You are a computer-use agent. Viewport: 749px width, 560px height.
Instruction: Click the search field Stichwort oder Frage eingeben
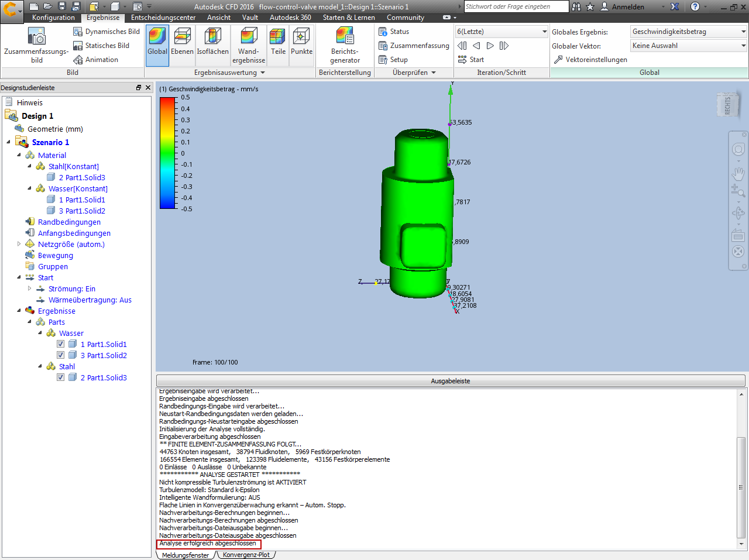point(516,6)
